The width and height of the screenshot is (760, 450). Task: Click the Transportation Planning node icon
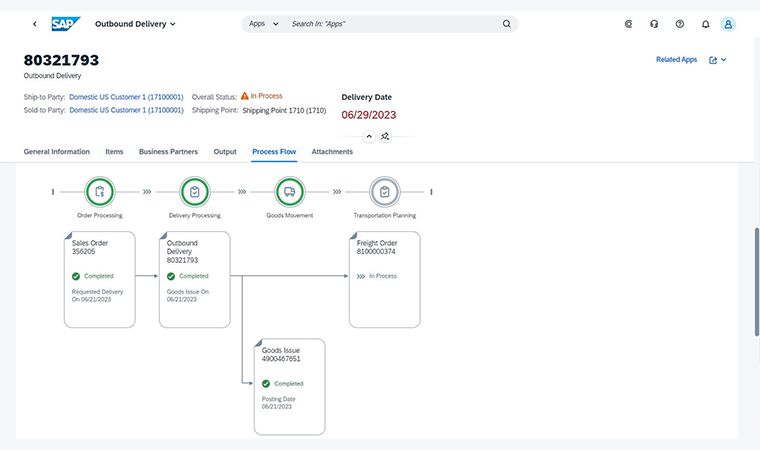point(384,191)
